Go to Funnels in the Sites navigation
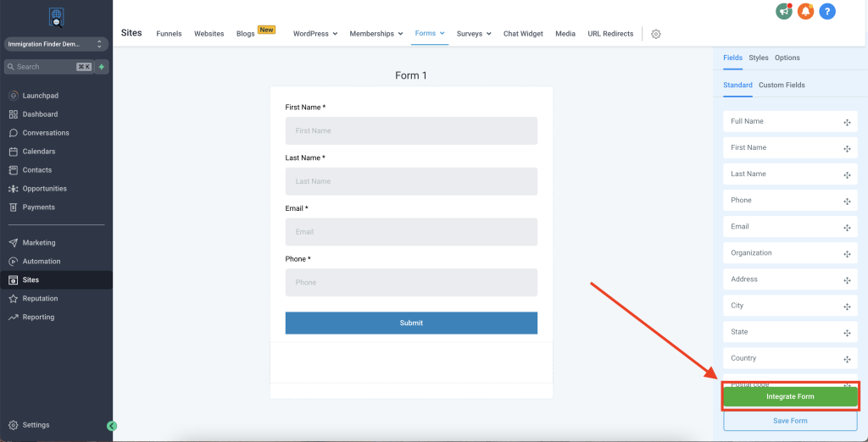Image resolution: width=868 pixels, height=442 pixels. click(169, 34)
